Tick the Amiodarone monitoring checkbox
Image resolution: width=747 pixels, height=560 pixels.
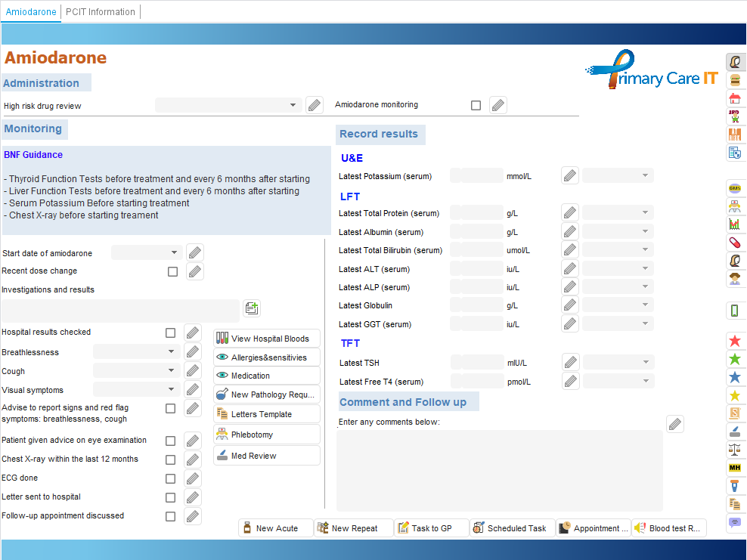(476, 106)
